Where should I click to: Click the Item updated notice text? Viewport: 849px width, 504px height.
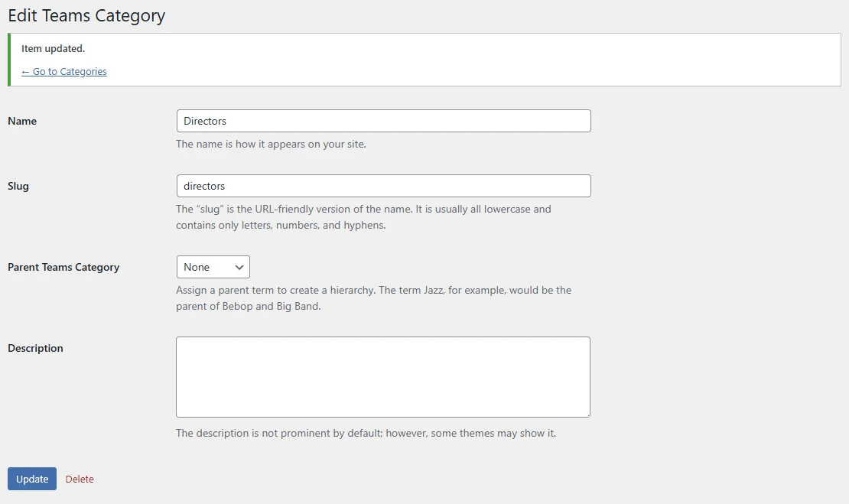click(x=53, y=48)
